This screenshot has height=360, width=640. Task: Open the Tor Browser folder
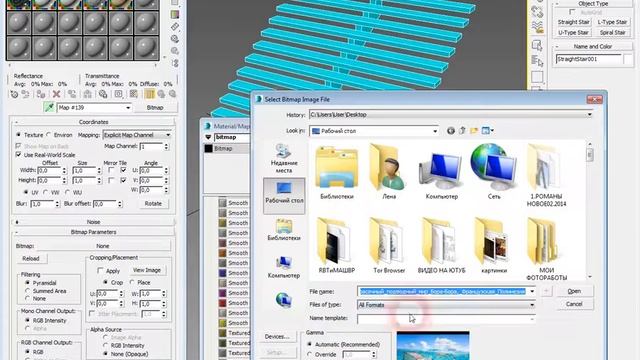(389, 246)
